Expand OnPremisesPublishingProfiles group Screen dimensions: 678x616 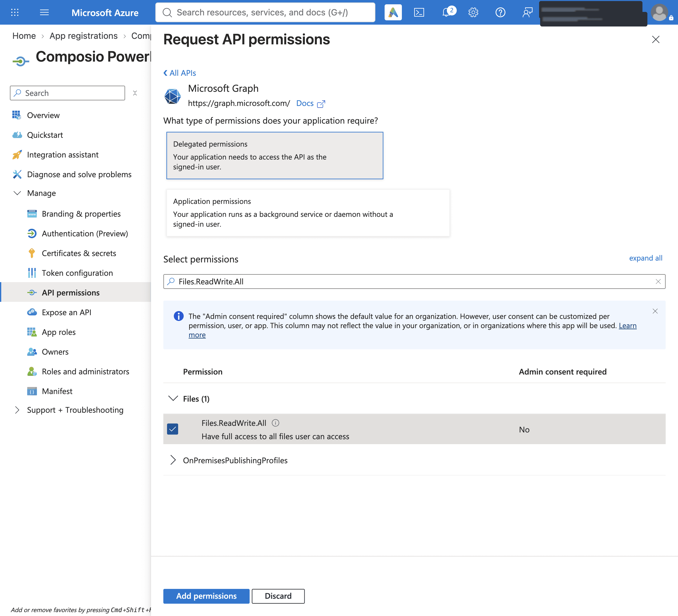click(x=173, y=460)
